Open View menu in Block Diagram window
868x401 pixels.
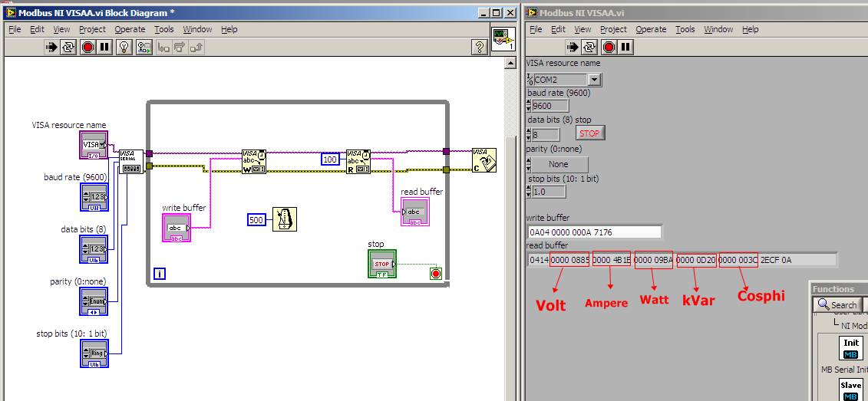point(61,29)
